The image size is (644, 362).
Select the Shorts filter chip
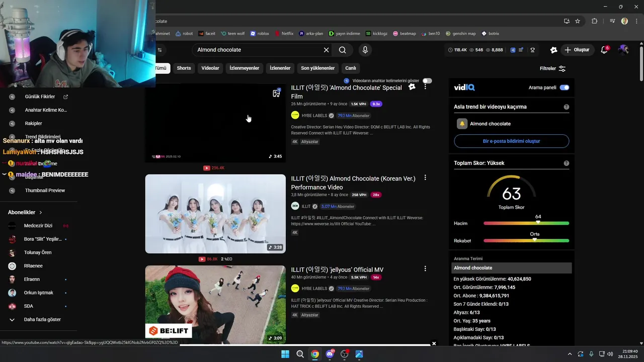184,68
